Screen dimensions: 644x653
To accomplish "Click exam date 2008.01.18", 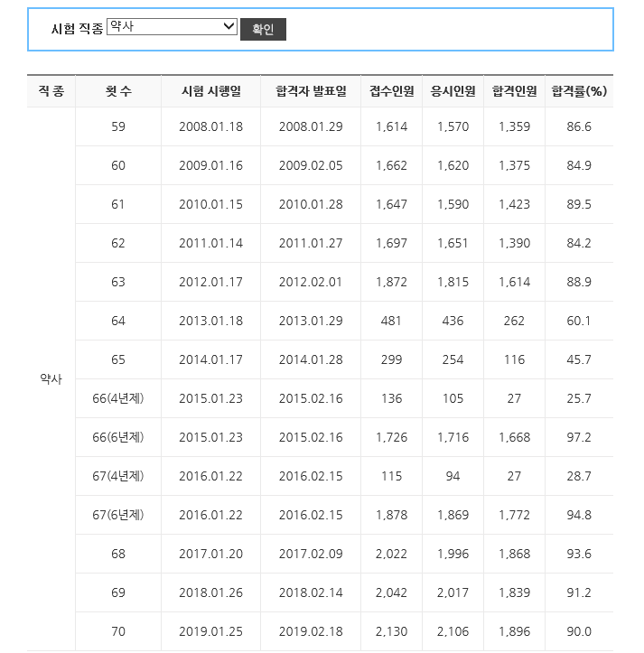I will click(x=211, y=126).
